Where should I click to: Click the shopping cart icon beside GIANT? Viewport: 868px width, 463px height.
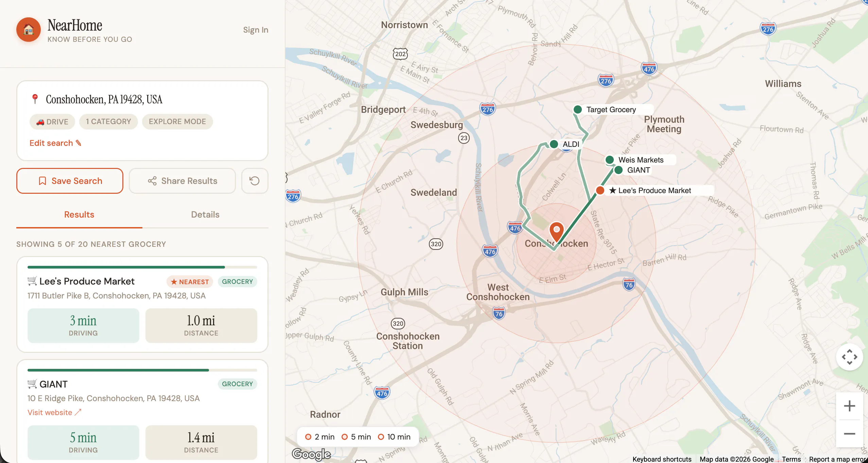(32, 384)
